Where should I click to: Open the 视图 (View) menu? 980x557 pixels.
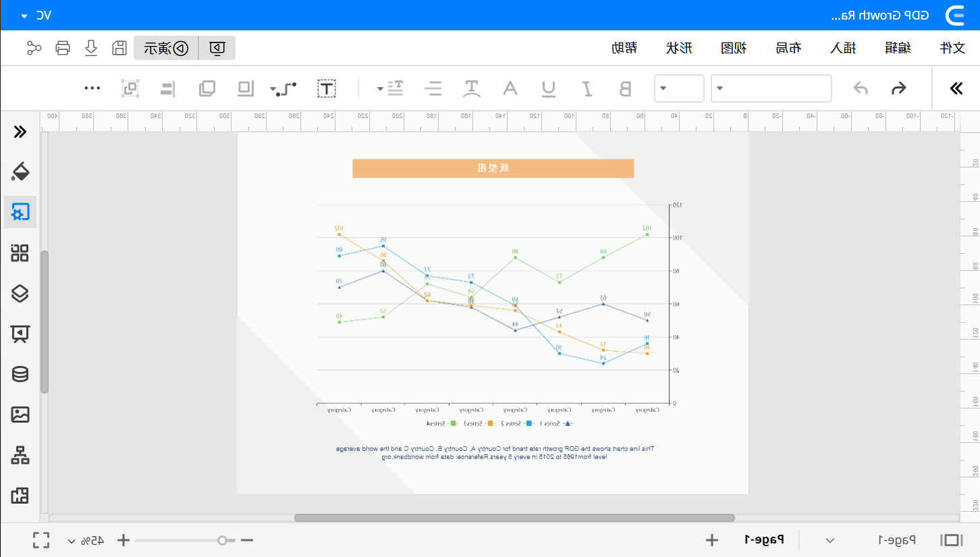coord(734,48)
